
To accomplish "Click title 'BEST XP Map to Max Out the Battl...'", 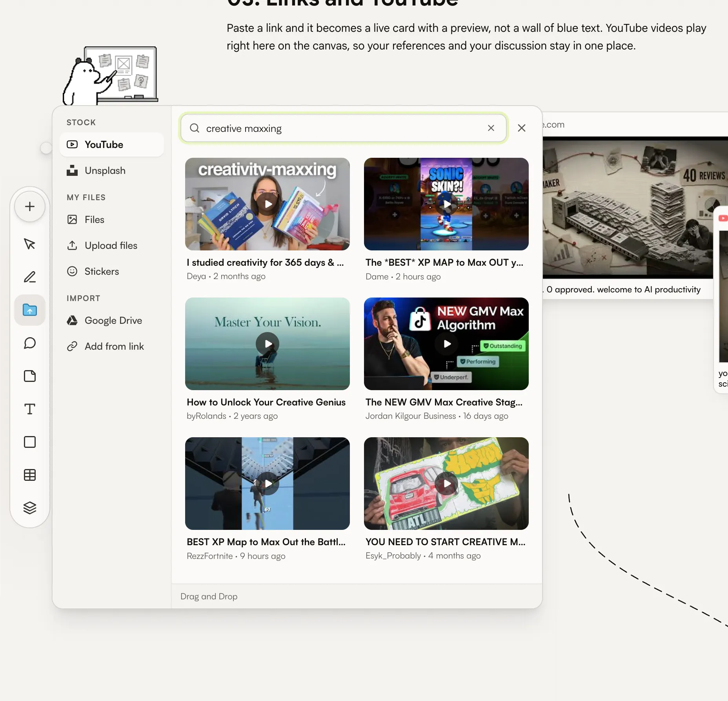I will point(266,542).
